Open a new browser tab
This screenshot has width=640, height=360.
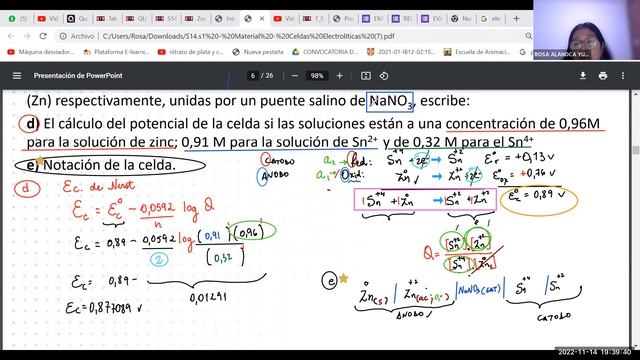click(516, 18)
